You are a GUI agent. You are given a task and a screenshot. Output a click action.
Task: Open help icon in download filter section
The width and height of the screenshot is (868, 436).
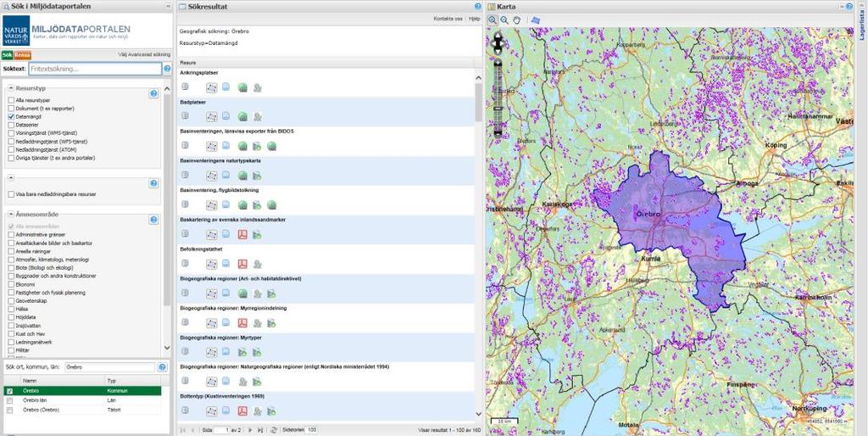coord(154,183)
